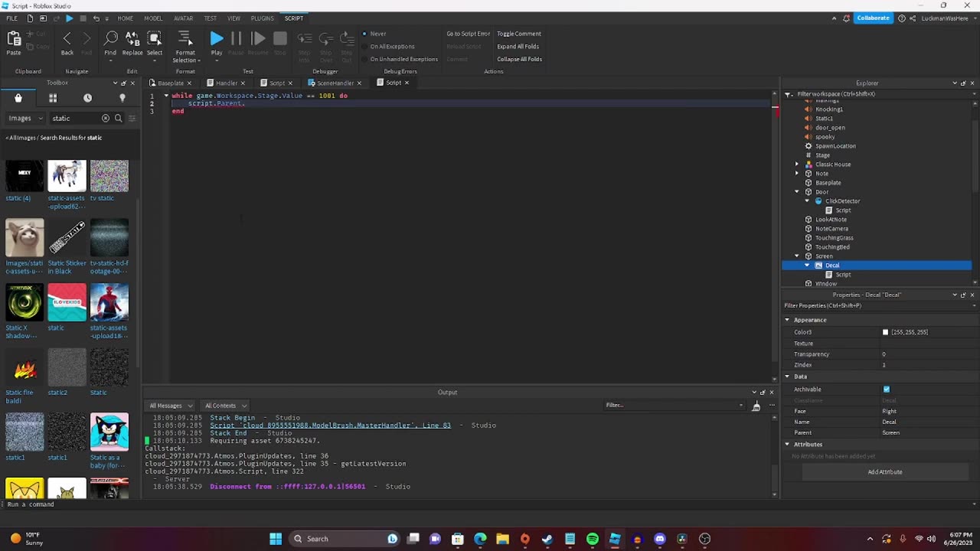Open Toolbox Creations tab (lightbulb icon)
This screenshot has width=980, height=551.
pyautogui.click(x=122, y=98)
